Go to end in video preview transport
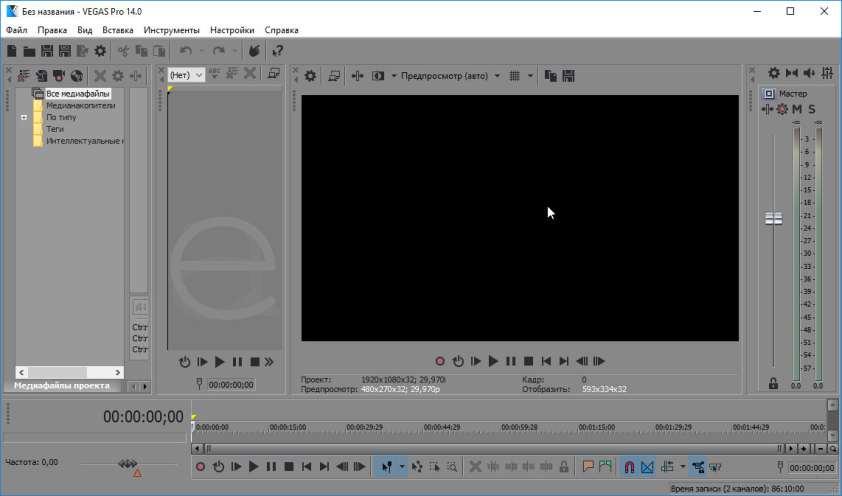 (564, 361)
